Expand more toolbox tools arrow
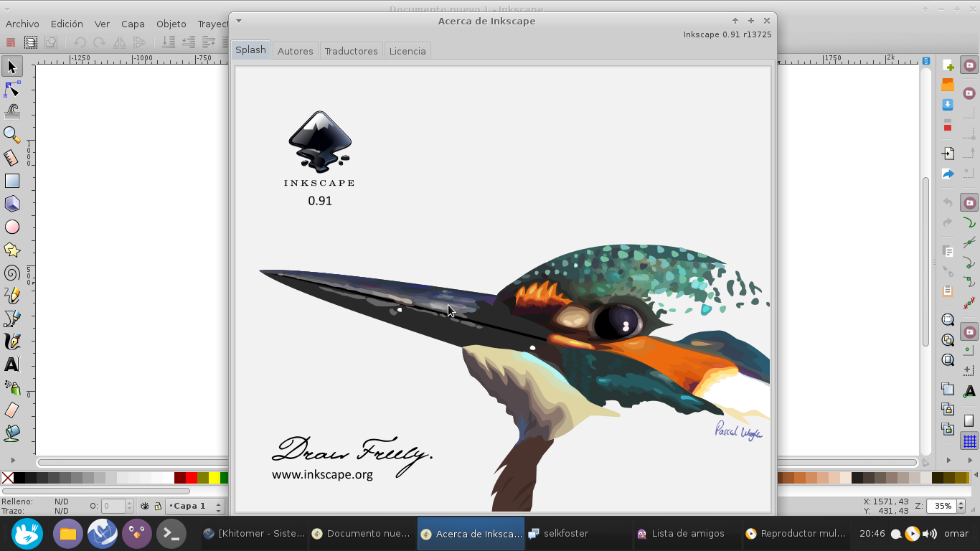 [x=12, y=460]
